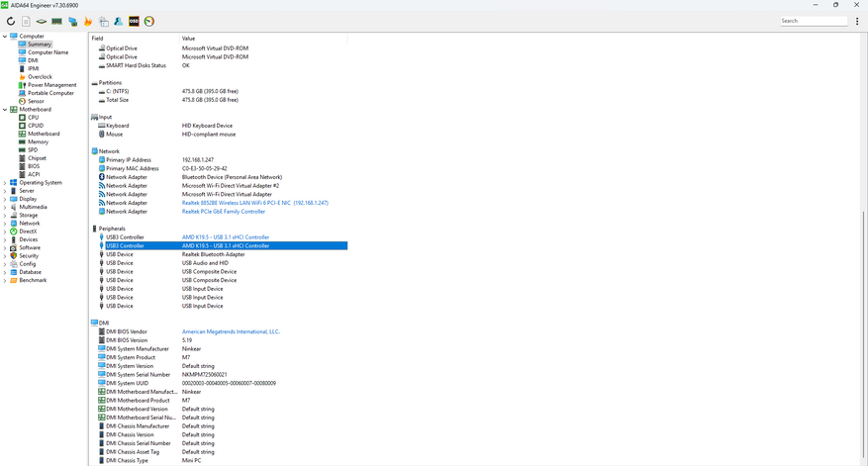Click the Field column header

point(135,39)
